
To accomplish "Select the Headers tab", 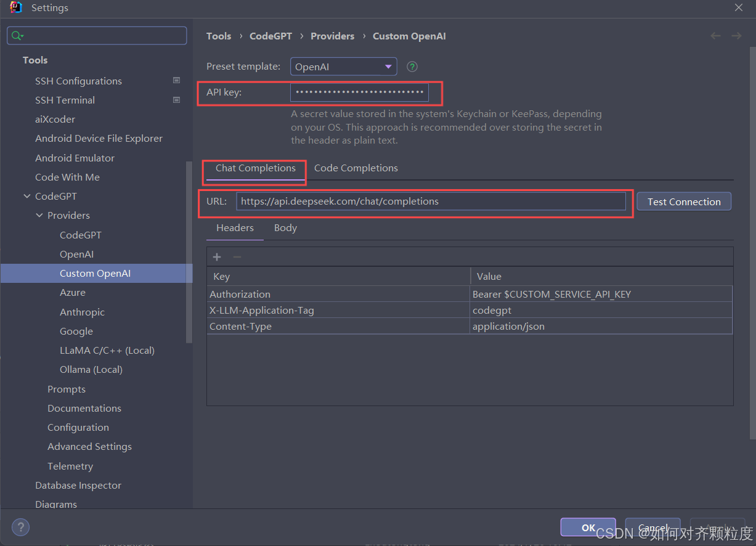I will 235,228.
